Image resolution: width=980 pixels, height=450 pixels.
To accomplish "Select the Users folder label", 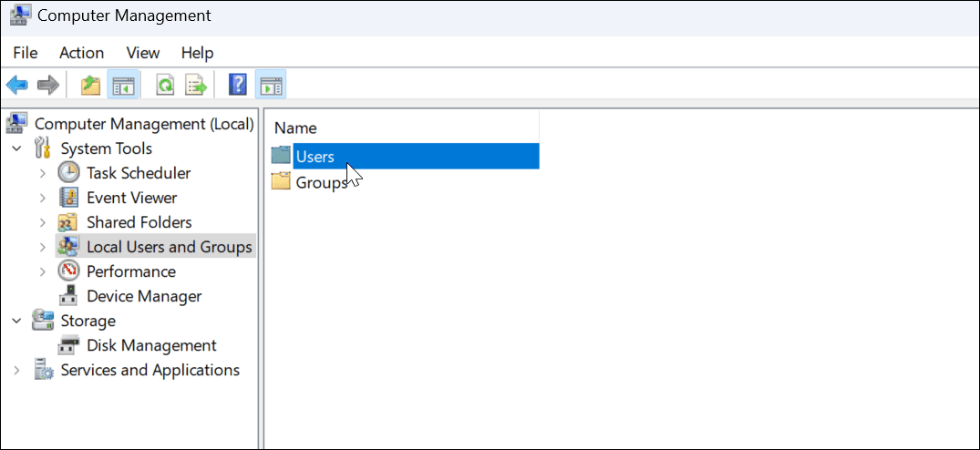I will pyautogui.click(x=315, y=157).
